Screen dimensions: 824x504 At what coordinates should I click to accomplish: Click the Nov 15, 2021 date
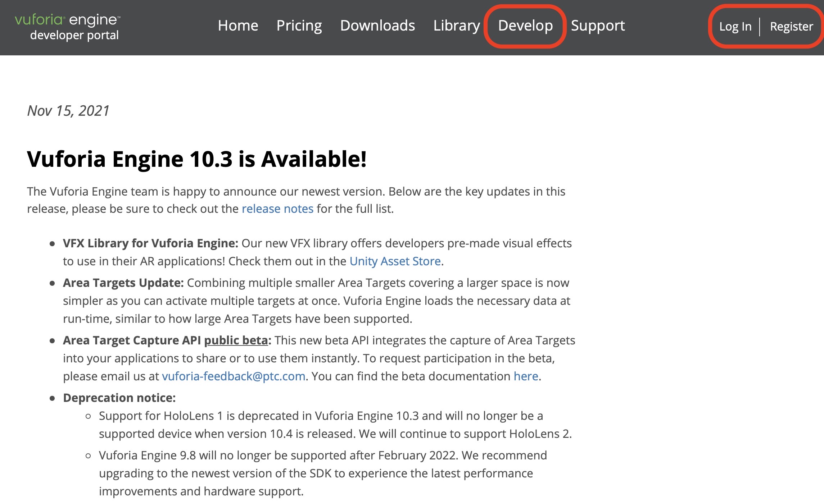(x=68, y=111)
